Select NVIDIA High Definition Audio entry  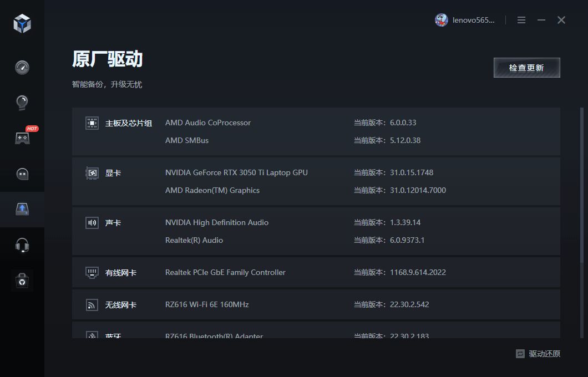coord(217,222)
